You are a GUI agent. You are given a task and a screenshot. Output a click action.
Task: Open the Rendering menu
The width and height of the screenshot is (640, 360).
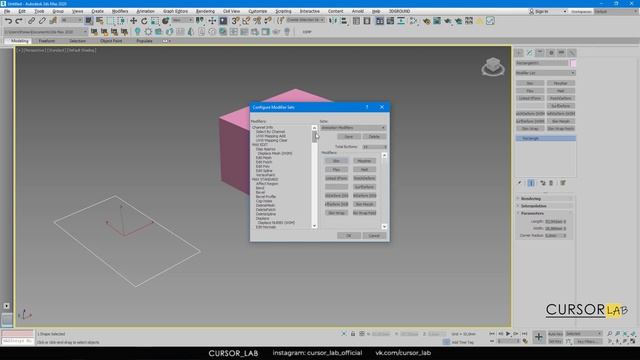(205, 11)
